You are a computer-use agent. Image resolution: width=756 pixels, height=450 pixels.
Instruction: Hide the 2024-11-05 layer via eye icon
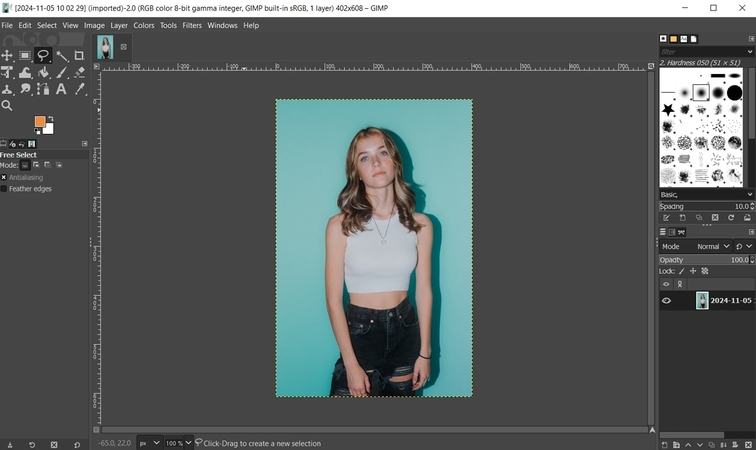point(666,300)
